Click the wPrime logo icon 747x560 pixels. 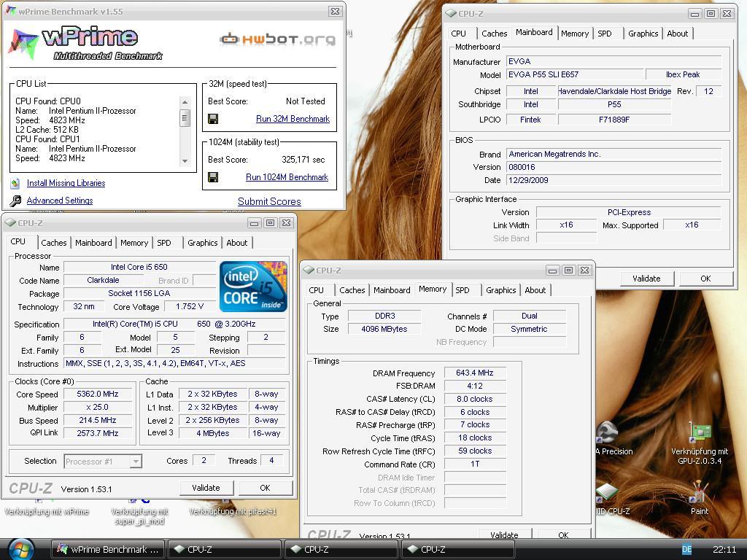pos(23,44)
